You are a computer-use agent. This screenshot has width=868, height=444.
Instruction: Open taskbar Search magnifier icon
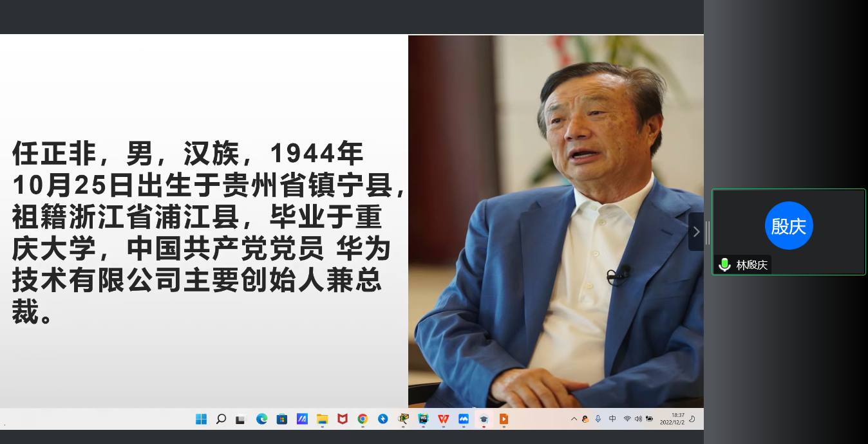click(221, 419)
